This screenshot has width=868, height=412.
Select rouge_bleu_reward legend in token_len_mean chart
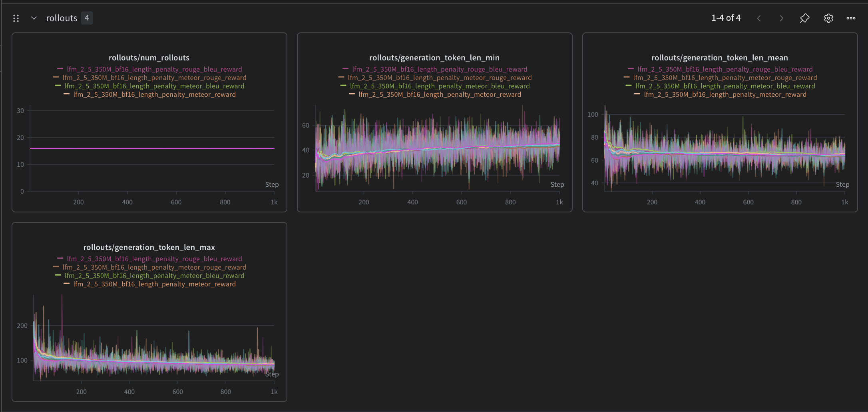[x=725, y=69]
